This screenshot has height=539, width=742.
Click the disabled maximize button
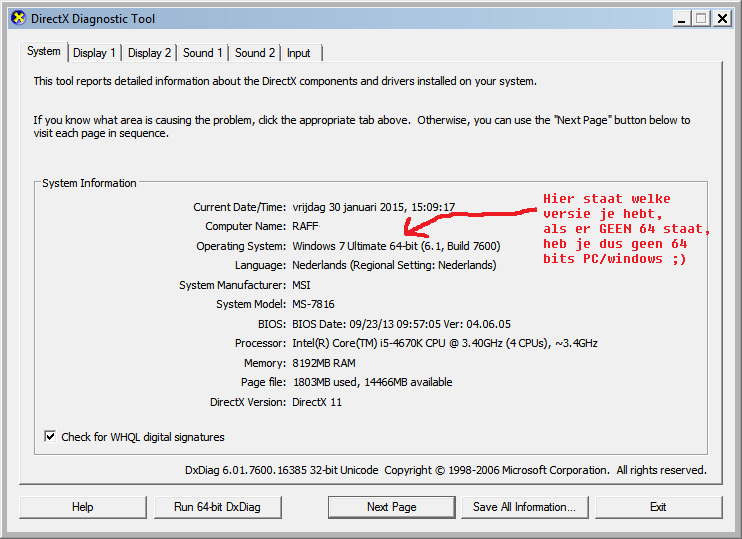701,19
